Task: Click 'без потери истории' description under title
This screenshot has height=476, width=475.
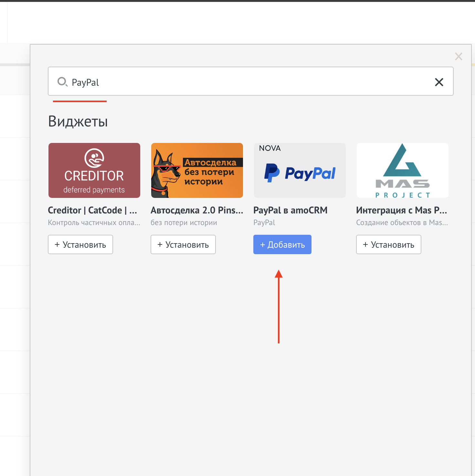Action: pyautogui.click(x=184, y=222)
